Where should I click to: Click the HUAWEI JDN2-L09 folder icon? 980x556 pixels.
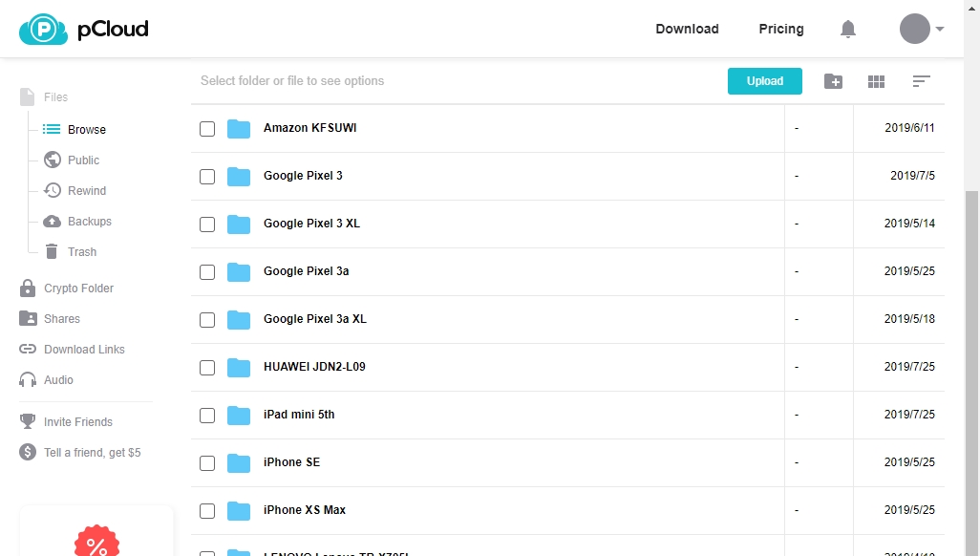click(239, 367)
